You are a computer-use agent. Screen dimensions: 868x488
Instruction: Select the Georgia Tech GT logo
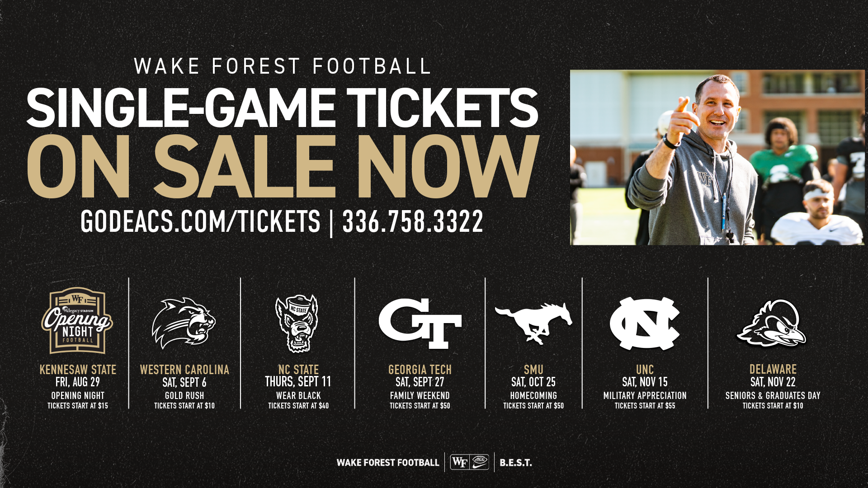click(x=420, y=323)
